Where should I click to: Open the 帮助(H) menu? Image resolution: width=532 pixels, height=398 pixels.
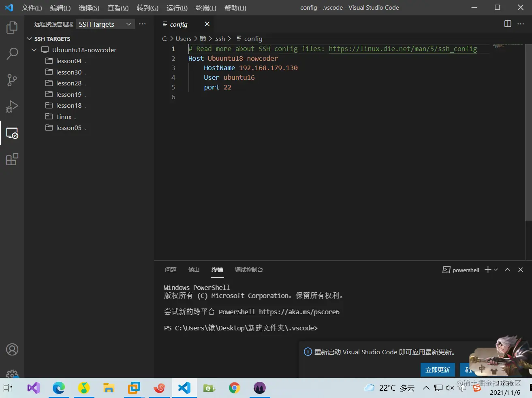coord(235,8)
